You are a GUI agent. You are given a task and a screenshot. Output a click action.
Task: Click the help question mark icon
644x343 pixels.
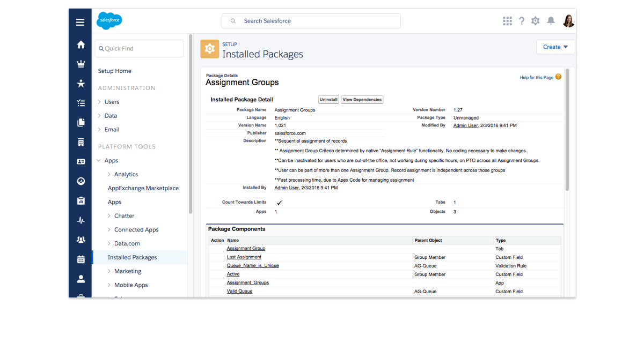click(521, 21)
